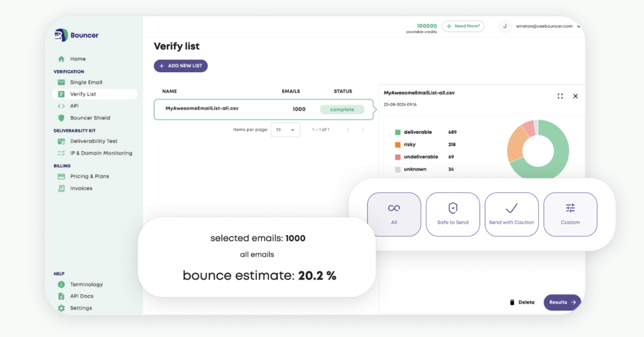Click the green deliverable legend swatch
This screenshot has width=644, height=337.
point(398,132)
